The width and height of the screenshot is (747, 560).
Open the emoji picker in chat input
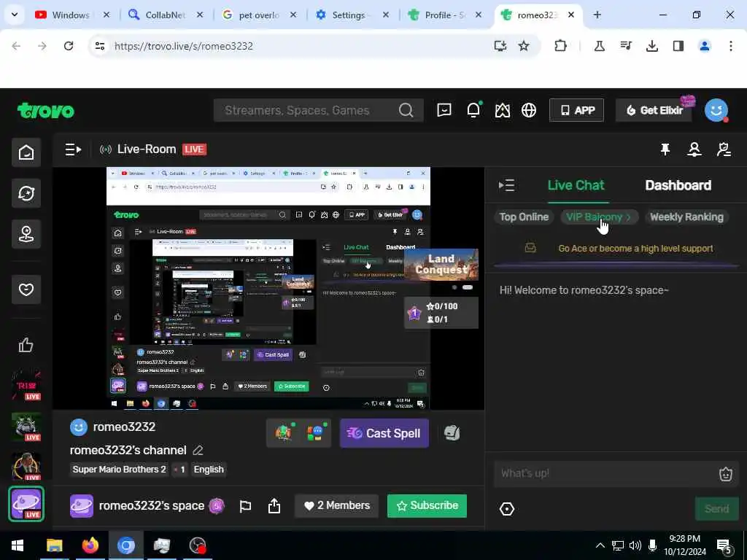[x=726, y=474]
